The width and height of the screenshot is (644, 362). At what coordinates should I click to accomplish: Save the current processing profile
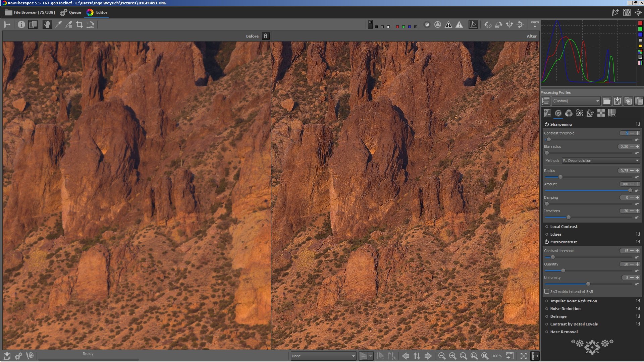(x=617, y=101)
